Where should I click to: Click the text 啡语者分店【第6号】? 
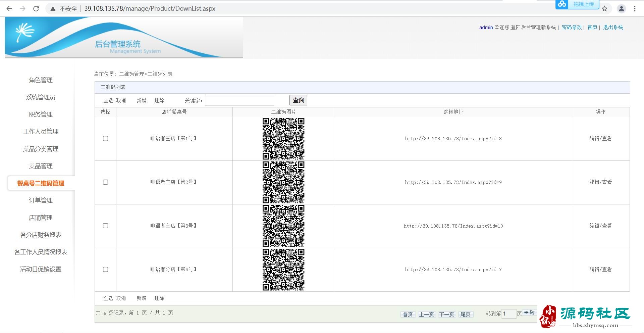pos(173,269)
